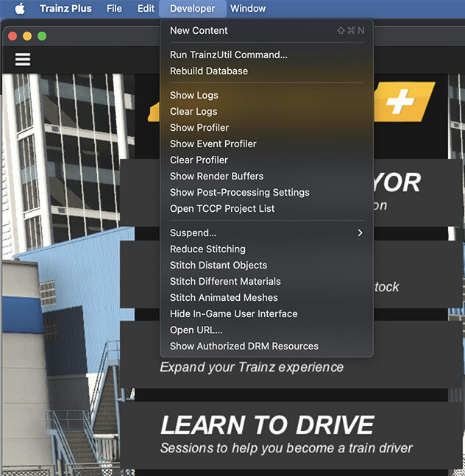This screenshot has width=465, height=476.
Task: Choose Open URL...
Action: pos(266,330)
